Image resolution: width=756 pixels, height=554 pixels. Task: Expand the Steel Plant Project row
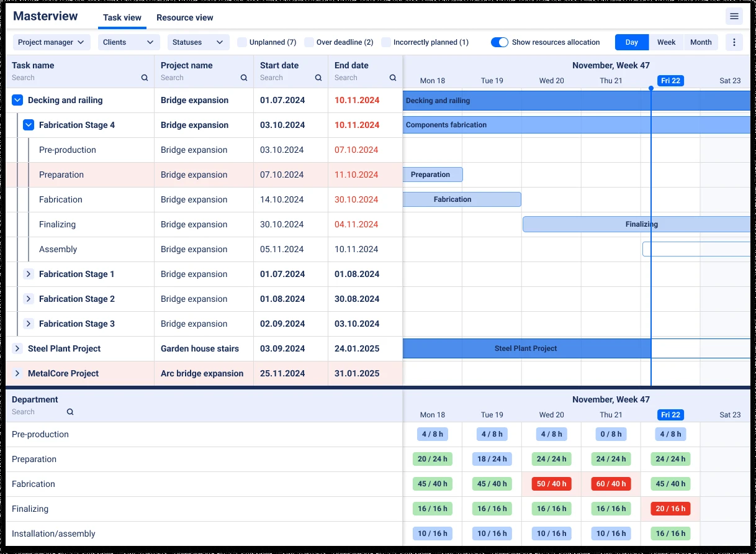click(x=17, y=348)
